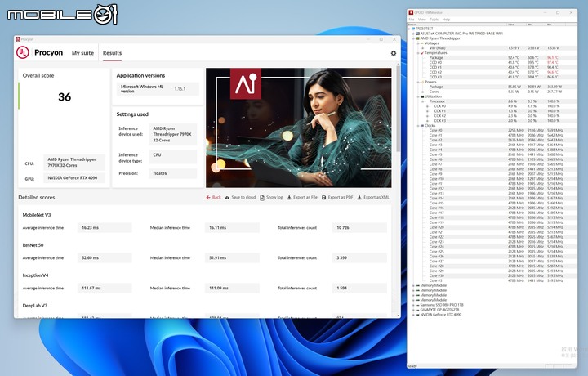This screenshot has width=588, height=376.
Task: Export the result as File
Action: point(302,197)
